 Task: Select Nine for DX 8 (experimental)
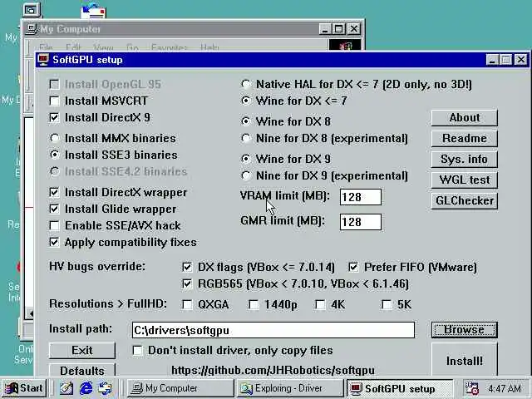[246, 138]
